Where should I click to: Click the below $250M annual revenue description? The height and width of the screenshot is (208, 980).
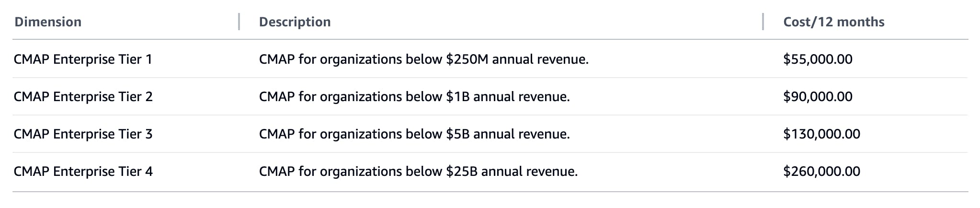pyautogui.click(x=423, y=59)
